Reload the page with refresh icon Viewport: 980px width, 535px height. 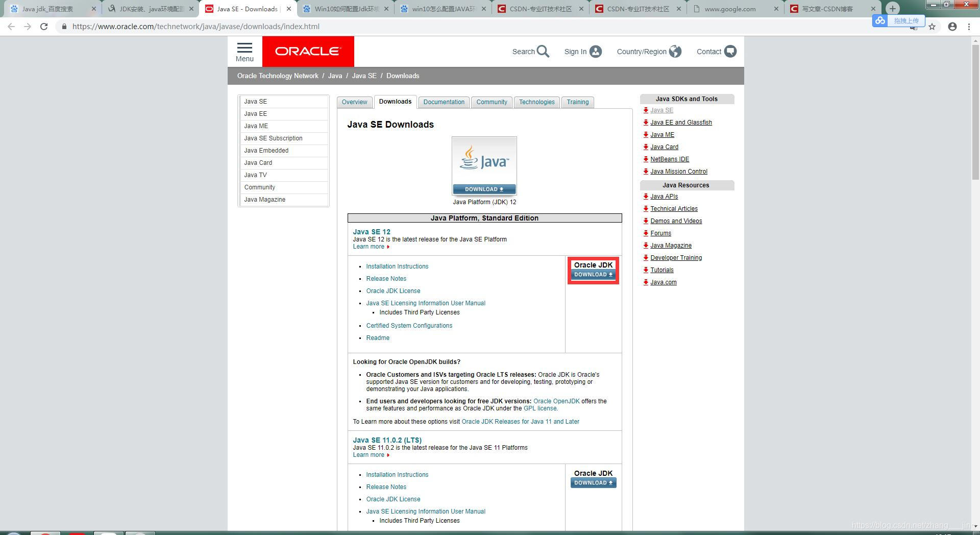click(44, 27)
